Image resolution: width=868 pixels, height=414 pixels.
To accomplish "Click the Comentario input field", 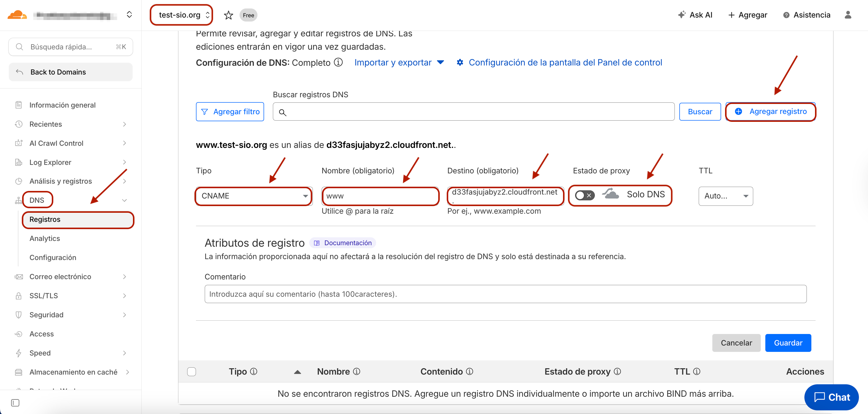I will click(x=505, y=294).
